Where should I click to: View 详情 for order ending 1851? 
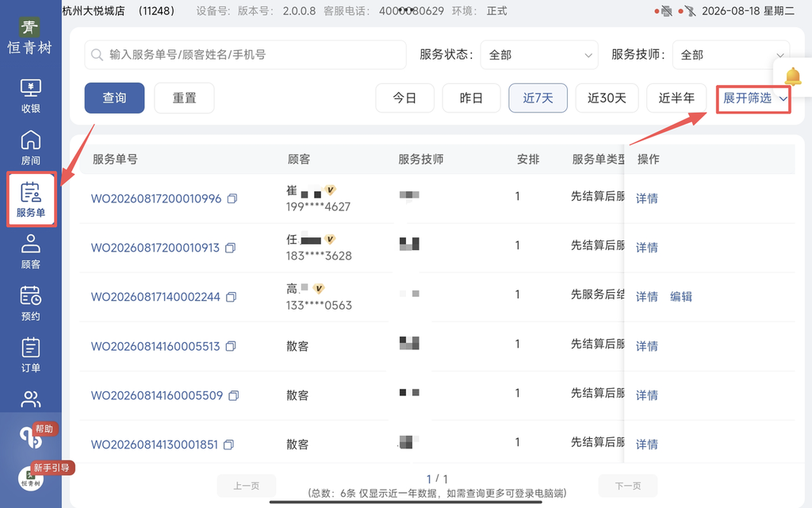(647, 444)
